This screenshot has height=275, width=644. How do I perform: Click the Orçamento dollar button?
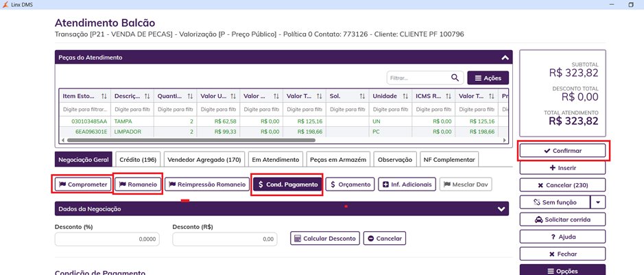pyautogui.click(x=350, y=184)
